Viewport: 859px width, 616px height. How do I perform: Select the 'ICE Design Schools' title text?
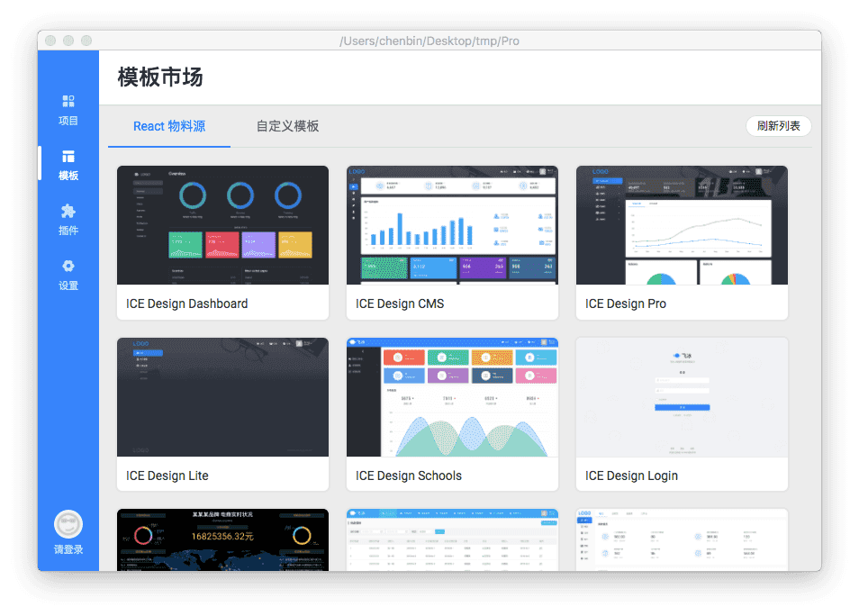pyautogui.click(x=409, y=476)
